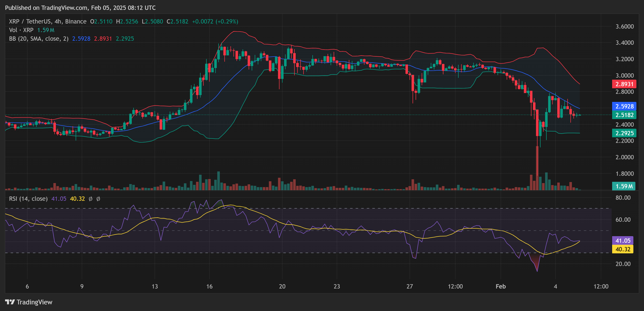Click the green 2.2925 price axis label
644x311 pixels.
tap(624, 133)
